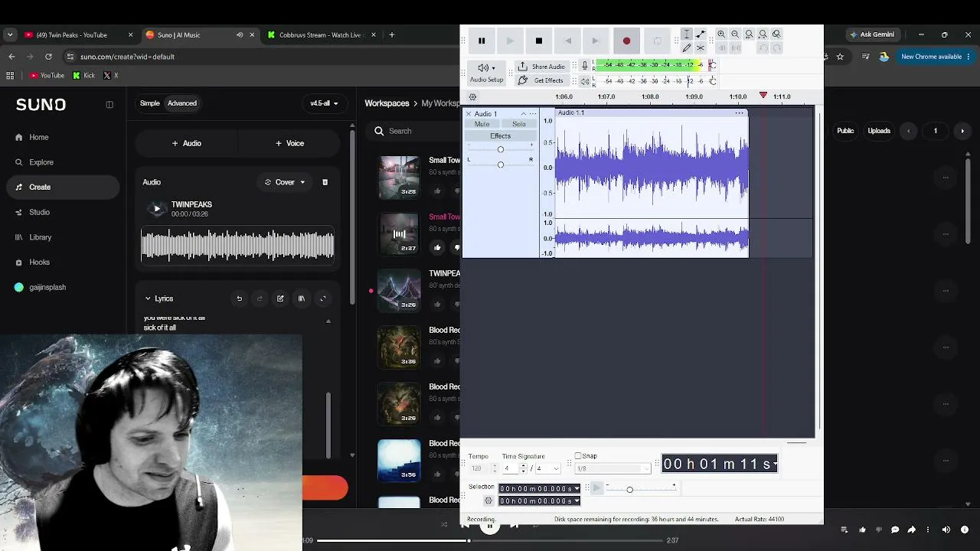The image size is (980, 551).
Task: Open the Audio 1 track options menu
Action: coord(533,114)
